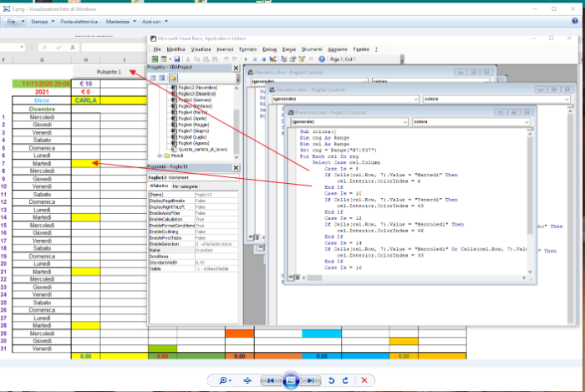Screen dimensions: 585x392
Task: Go to previous photo in Photo Viewer
Action: [x=271, y=380]
